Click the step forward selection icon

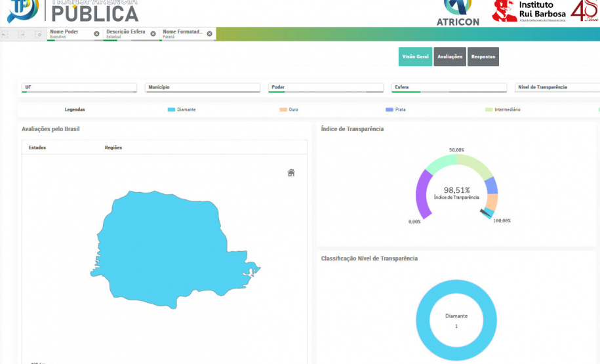click(22, 34)
